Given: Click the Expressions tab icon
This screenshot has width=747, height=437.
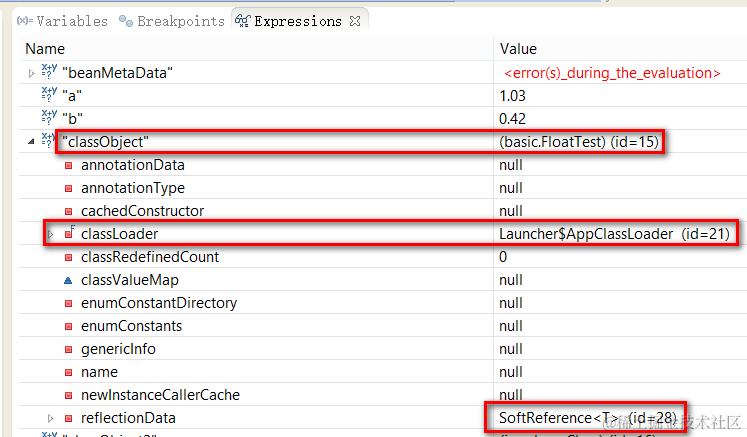Looking at the screenshot, I should 242,21.
